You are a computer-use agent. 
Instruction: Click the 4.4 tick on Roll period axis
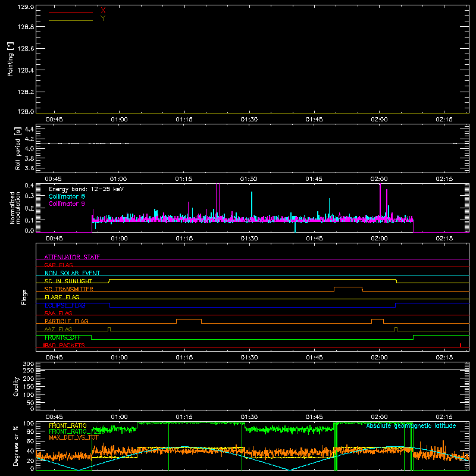pos(29,129)
